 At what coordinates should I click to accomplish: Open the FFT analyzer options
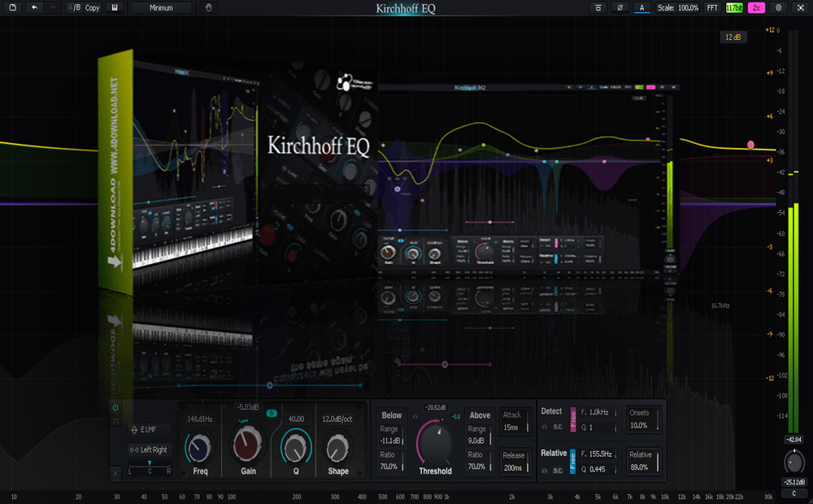click(712, 8)
